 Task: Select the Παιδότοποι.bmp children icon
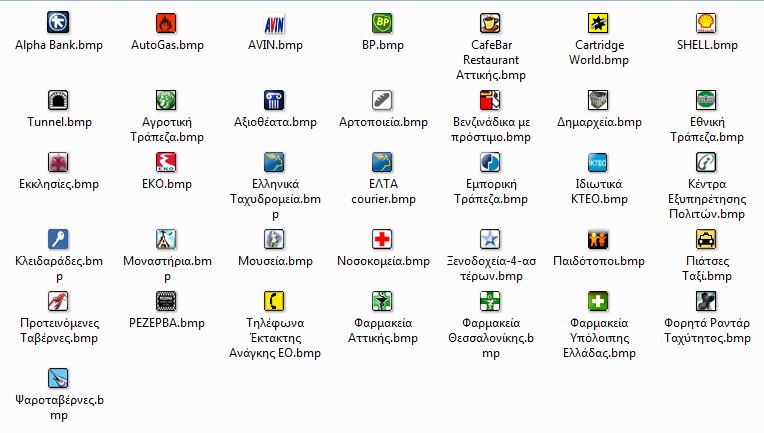click(598, 239)
